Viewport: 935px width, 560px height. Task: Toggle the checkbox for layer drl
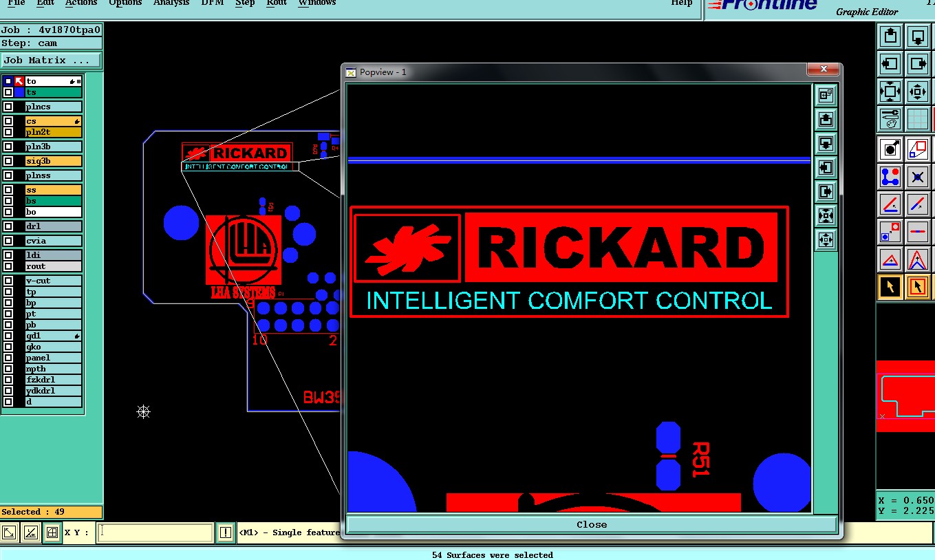8,226
